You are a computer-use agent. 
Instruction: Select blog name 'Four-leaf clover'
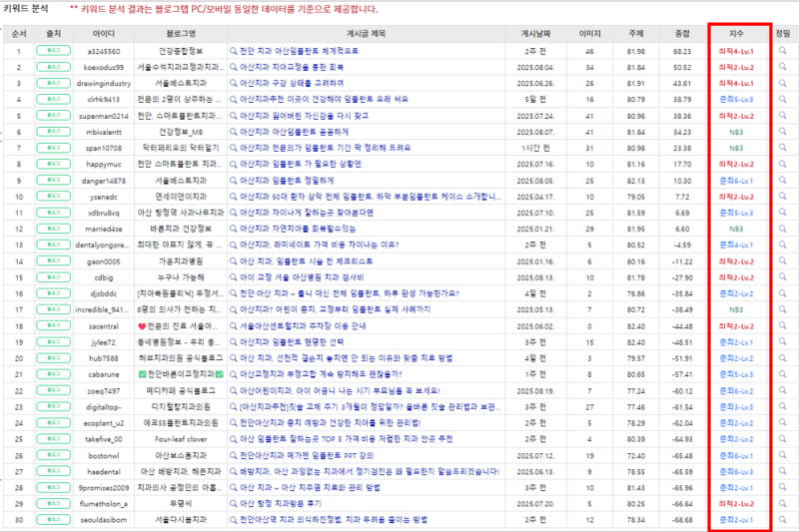[x=181, y=439]
